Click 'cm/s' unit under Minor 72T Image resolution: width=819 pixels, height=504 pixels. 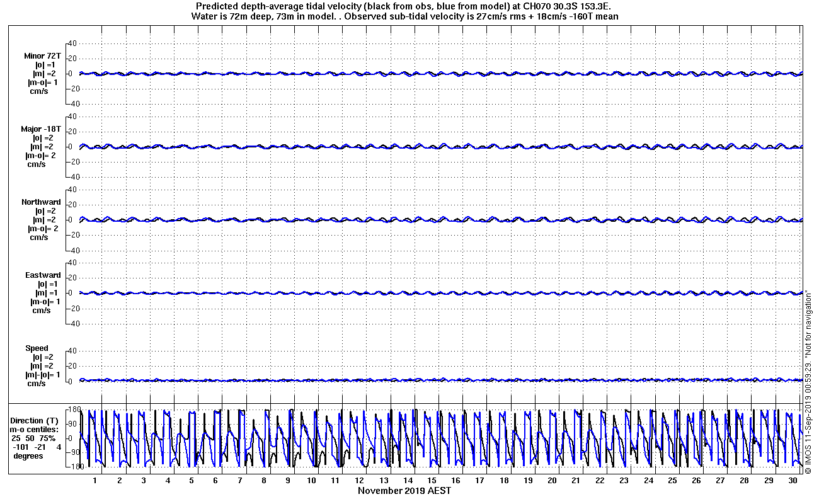pos(40,91)
